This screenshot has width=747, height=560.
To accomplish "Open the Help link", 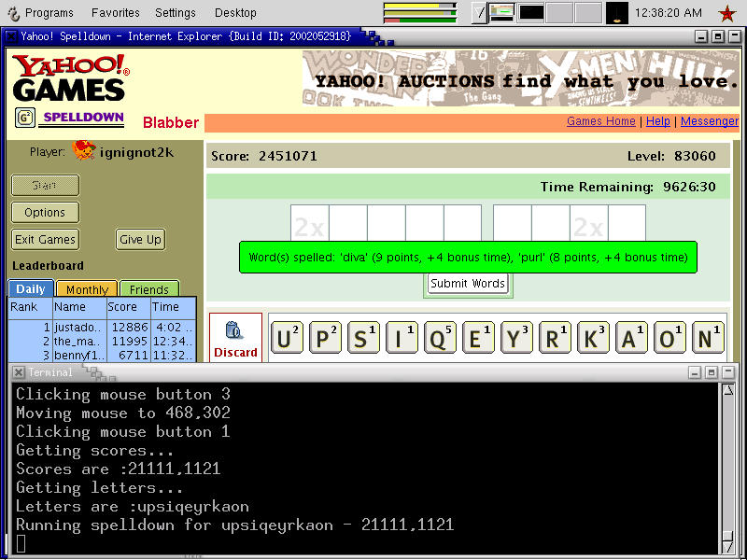I will coord(658,121).
